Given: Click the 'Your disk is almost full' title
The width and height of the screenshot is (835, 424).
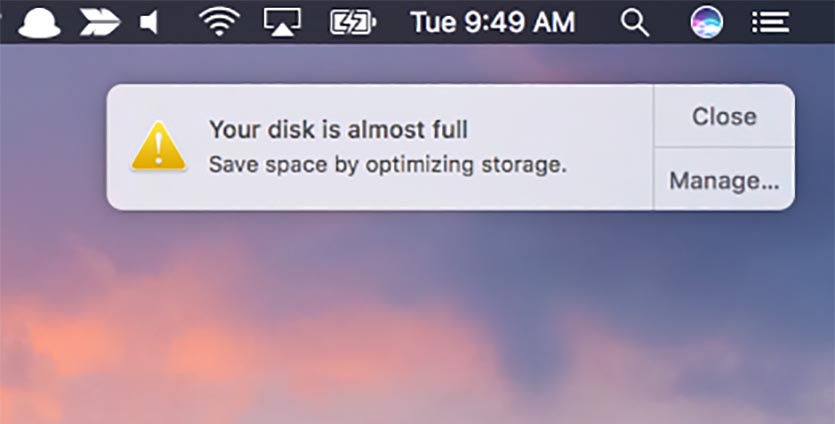Looking at the screenshot, I should coord(338,129).
